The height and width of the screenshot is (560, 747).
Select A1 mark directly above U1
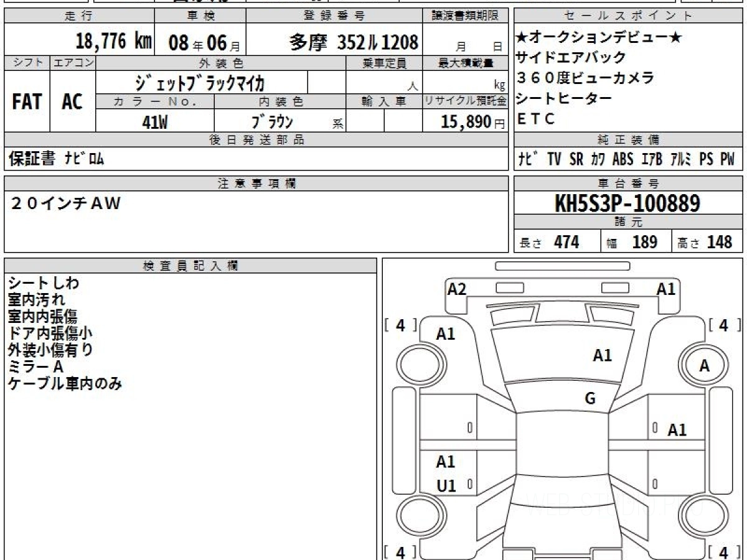[x=446, y=462]
